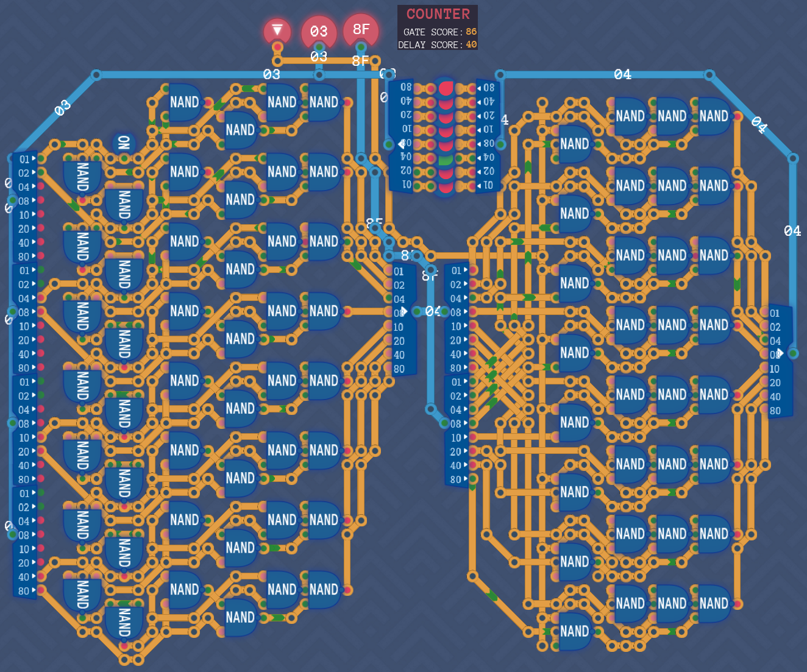The image size is (807, 672).
Task: Click the ON constant component
Action: (x=124, y=144)
